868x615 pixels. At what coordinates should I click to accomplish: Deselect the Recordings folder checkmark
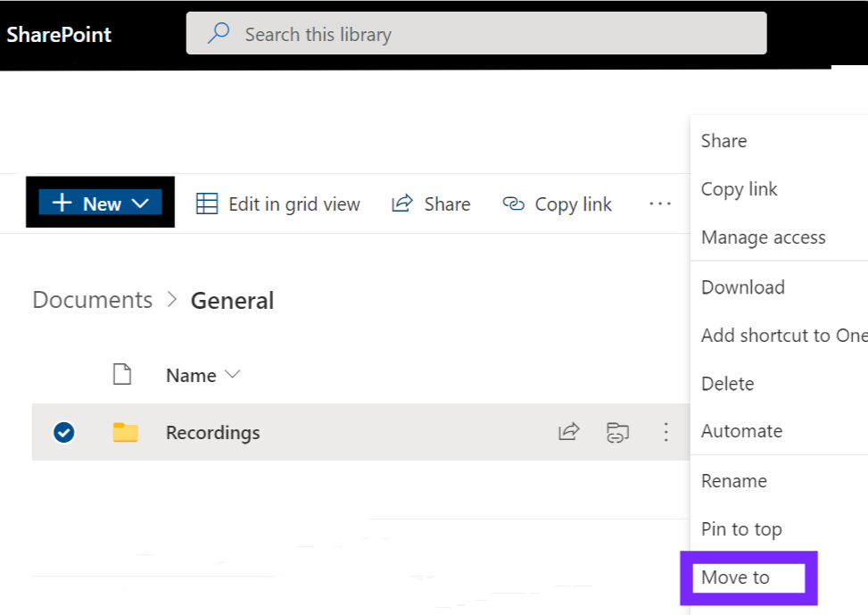point(64,432)
